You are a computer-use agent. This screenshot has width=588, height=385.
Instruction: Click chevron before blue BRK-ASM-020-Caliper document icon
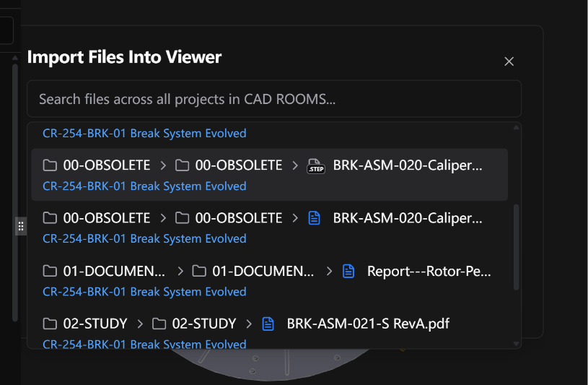coord(295,218)
